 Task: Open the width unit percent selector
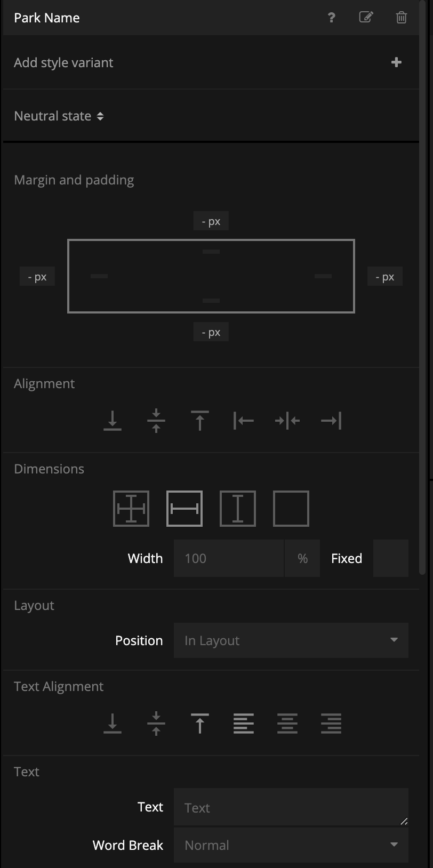tap(302, 558)
